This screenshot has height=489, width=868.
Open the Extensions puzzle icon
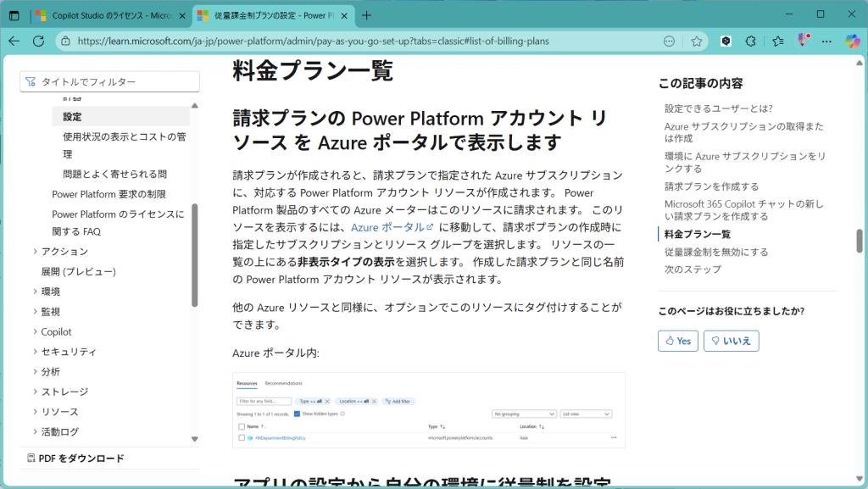click(751, 41)
